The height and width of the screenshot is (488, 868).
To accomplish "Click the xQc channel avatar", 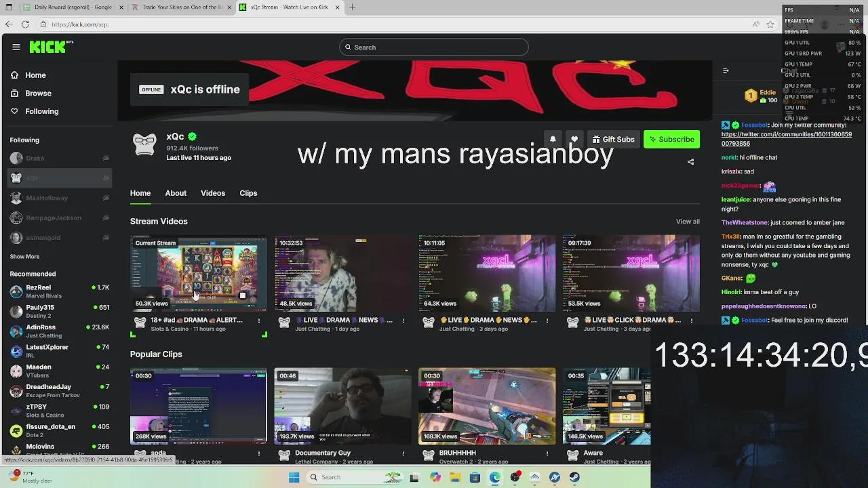I will pyautogui.click(x=144, y=144).
